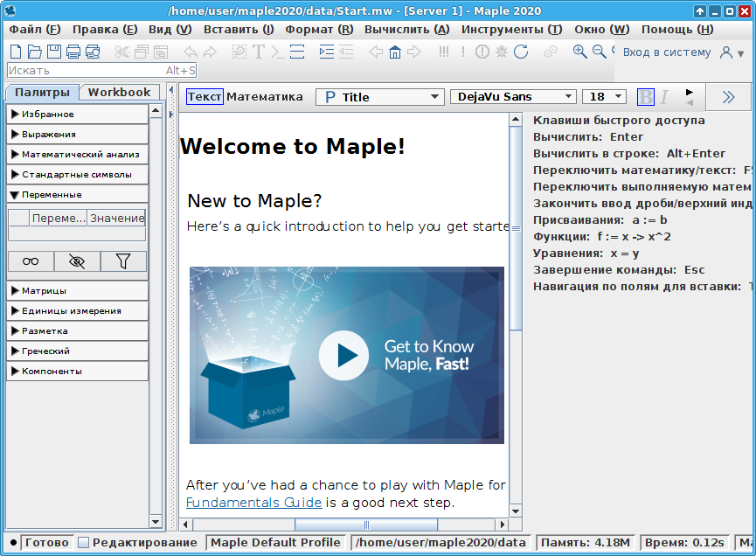Toggle the Редактирование checkbox in status bar

coord(84,543)
